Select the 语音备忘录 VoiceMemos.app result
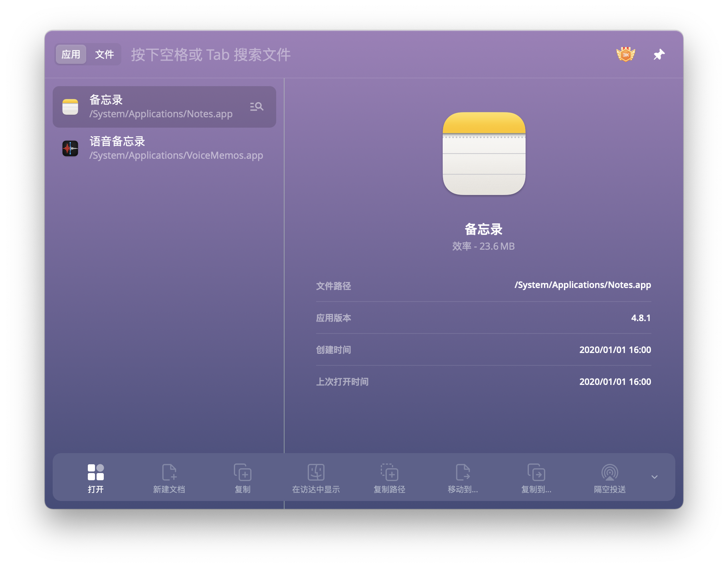Screen dimensions: 728x568 [x=164, y=148]
